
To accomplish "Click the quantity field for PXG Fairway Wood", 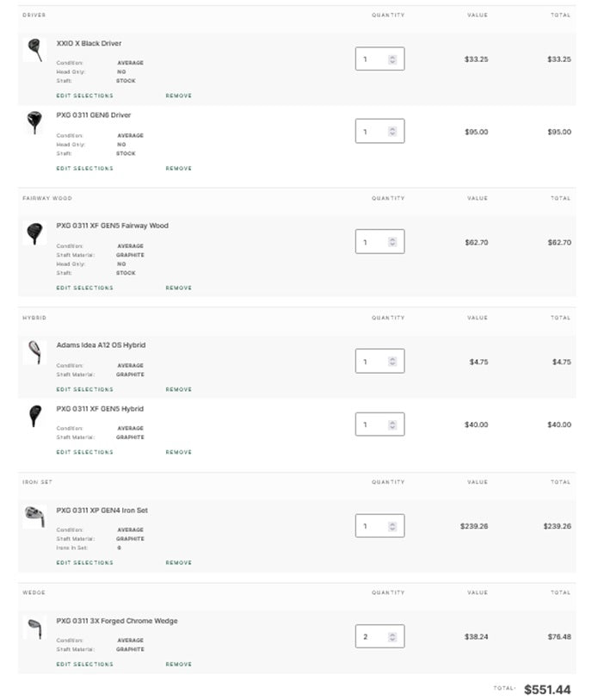I will pos(380,242).
